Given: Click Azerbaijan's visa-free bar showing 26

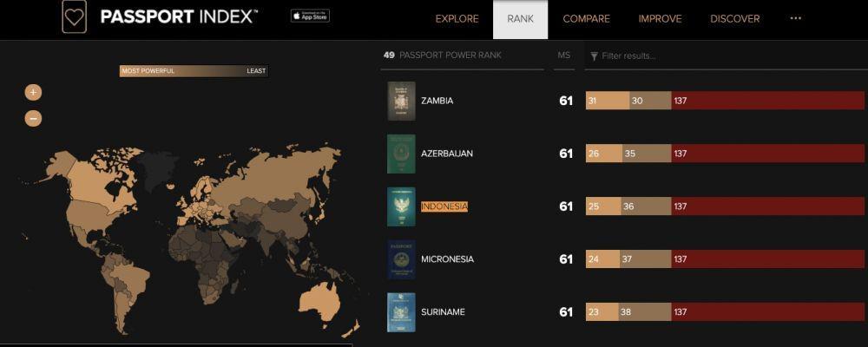Looking at the screenshot, I should tap(604, 154).
